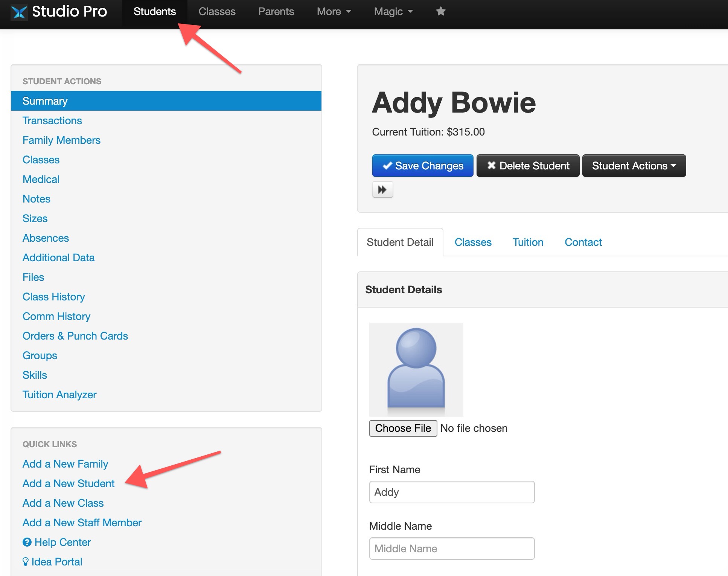Go to Parents in navigation bar
728x576 pixels.
[276, 11]
